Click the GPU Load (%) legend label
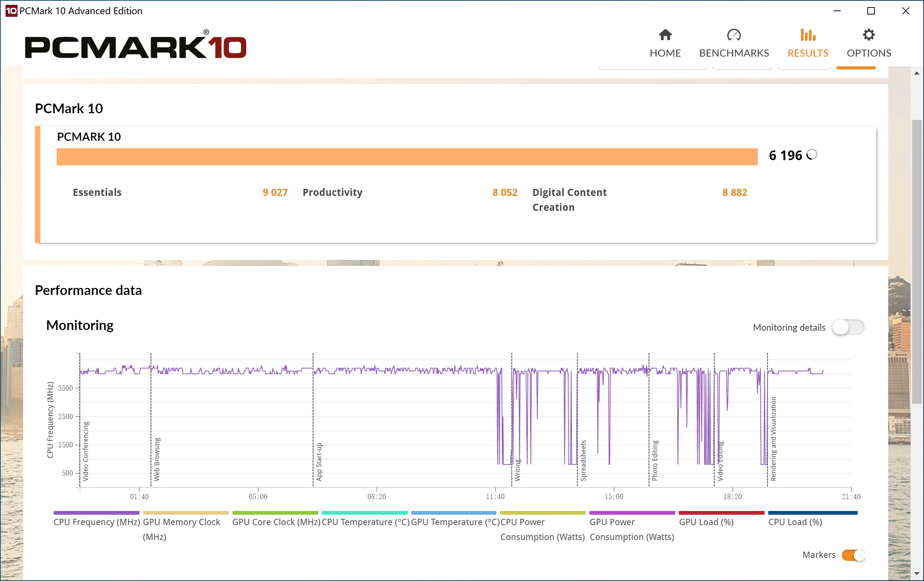This screenshot has width=924, height=581. (706, 522)
